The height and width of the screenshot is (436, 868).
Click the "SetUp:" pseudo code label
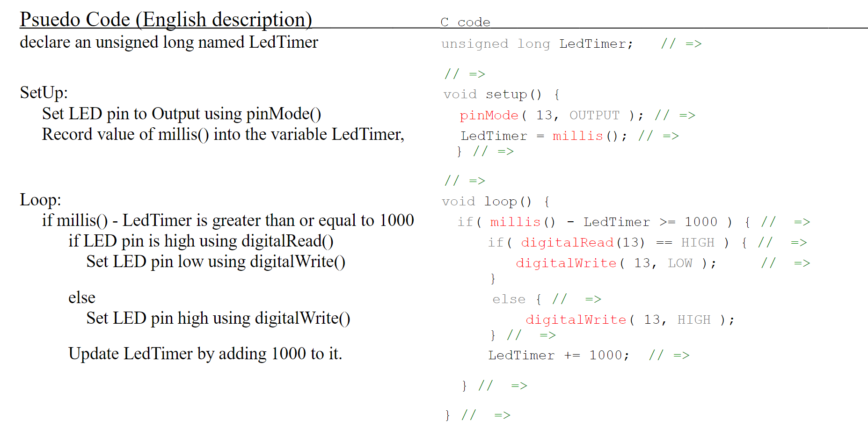click(x=43, y=93)
